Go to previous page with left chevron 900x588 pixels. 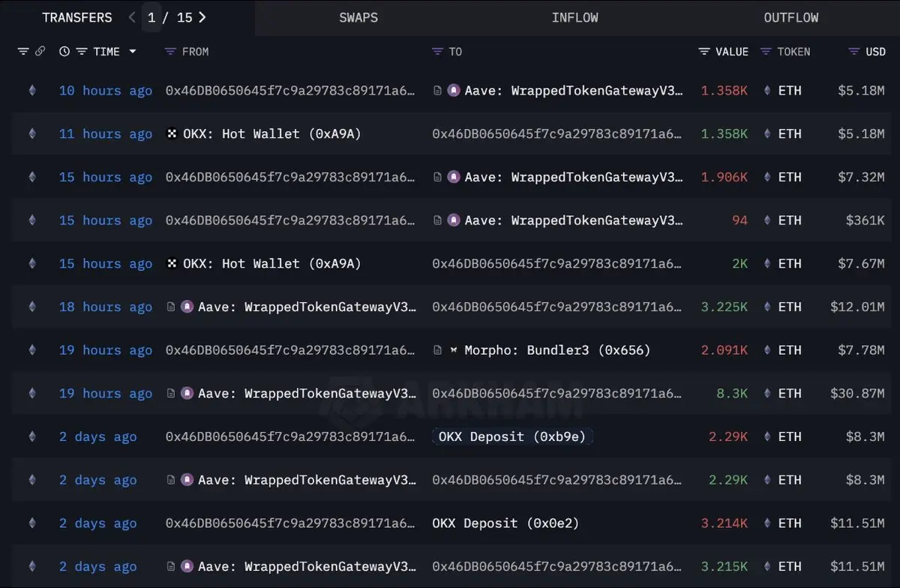[x=132, y=17]
